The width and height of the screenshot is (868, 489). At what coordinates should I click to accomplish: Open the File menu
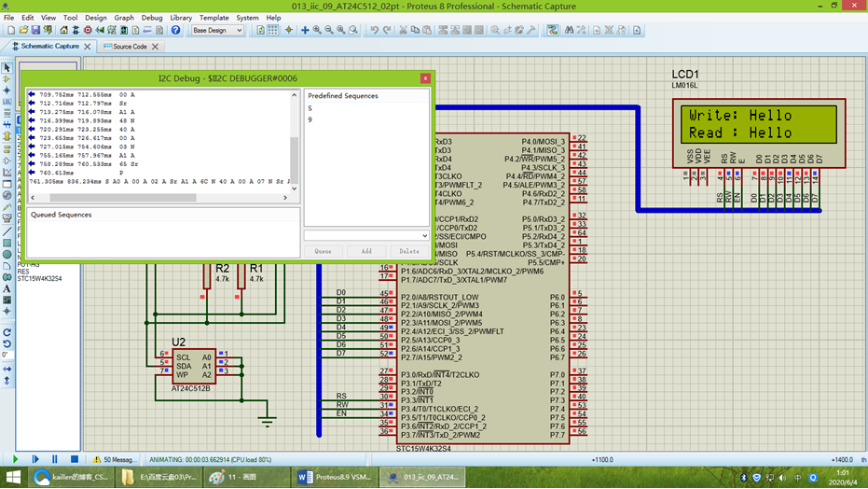coord(9,18)
